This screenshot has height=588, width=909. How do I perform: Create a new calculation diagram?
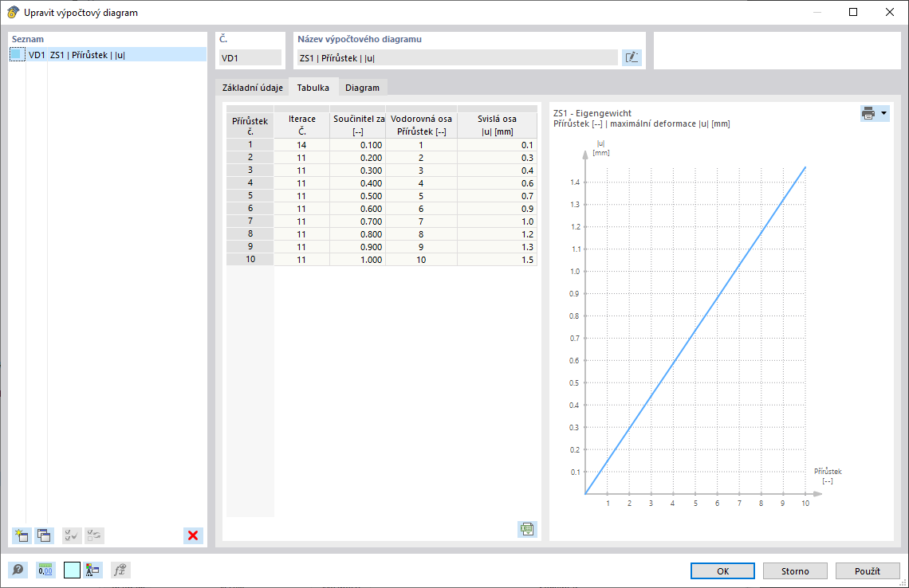(22, 535)
